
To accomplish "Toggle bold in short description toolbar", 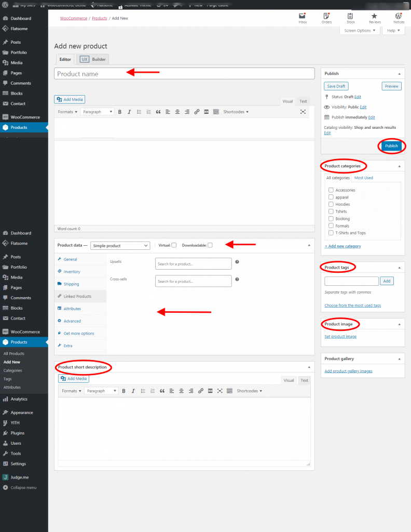I will [124, 391].
